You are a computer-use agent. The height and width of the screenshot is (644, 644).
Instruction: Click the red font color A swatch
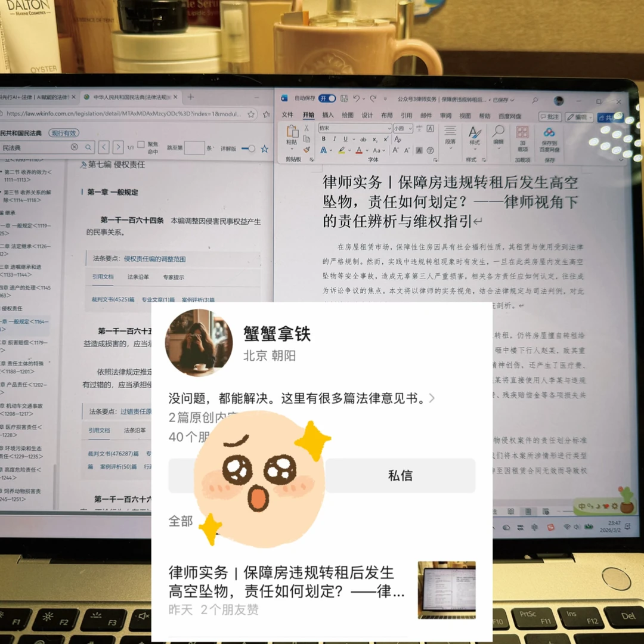click(x=360, y=150)
